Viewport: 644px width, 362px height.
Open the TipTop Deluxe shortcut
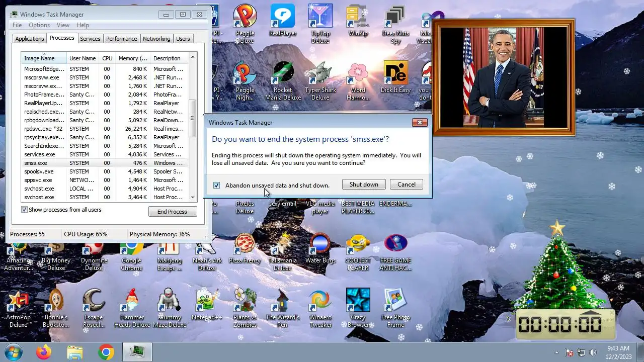tap(320, 24)
